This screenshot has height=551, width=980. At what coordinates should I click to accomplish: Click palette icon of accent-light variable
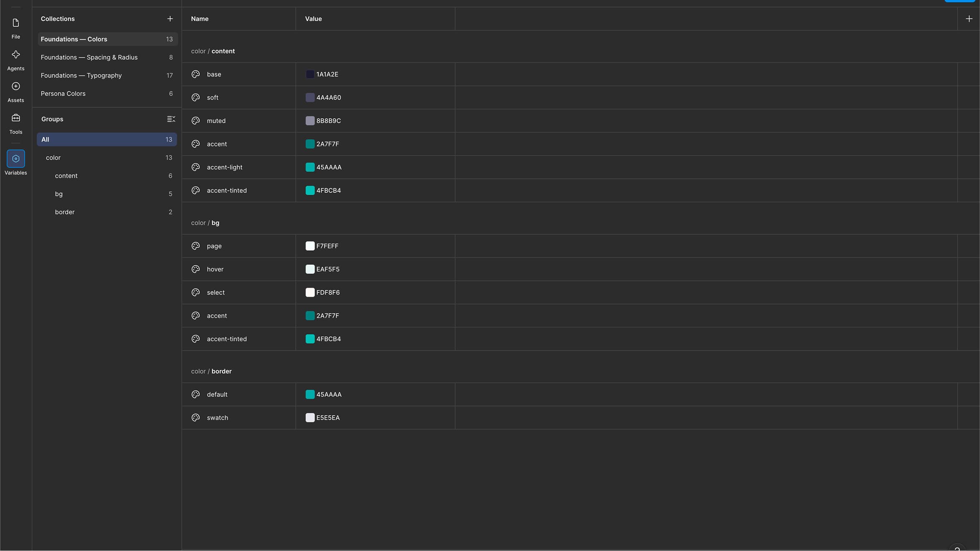[x=195, y=167]
